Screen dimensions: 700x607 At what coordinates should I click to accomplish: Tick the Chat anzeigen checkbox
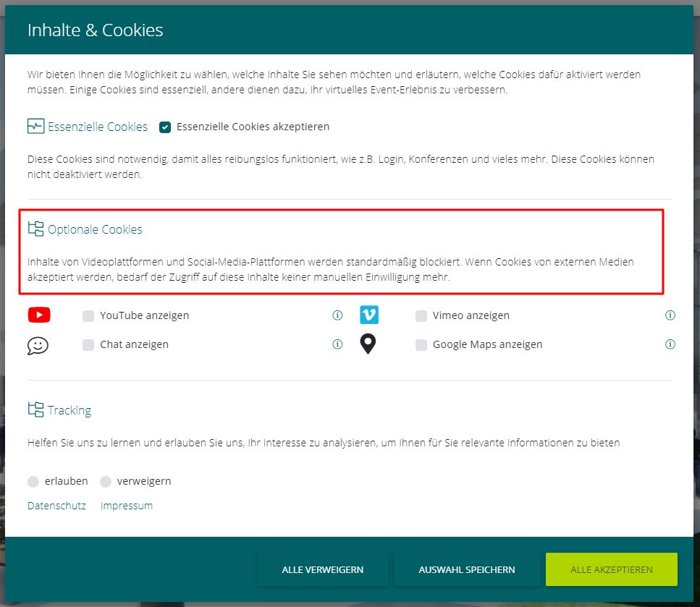(88, 345)
